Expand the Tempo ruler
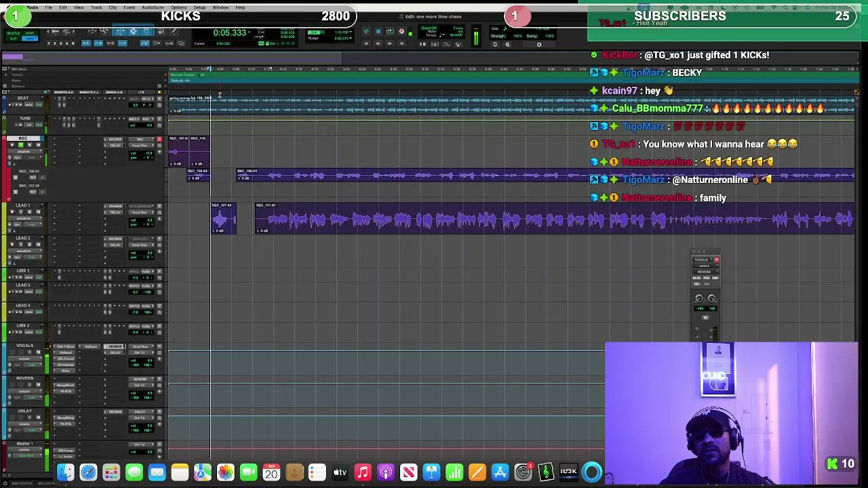The image size is (868, 488). 6,75
